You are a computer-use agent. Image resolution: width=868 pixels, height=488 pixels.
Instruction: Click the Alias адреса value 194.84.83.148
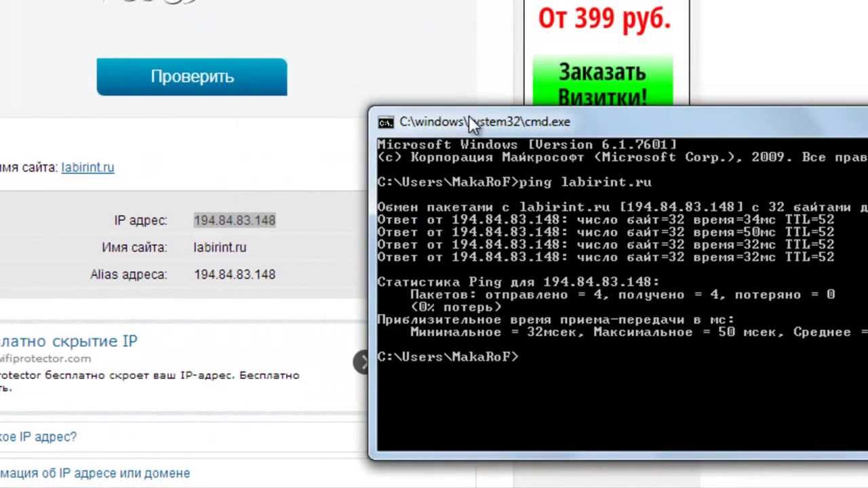pyautogui.click(x=235, y=274)
